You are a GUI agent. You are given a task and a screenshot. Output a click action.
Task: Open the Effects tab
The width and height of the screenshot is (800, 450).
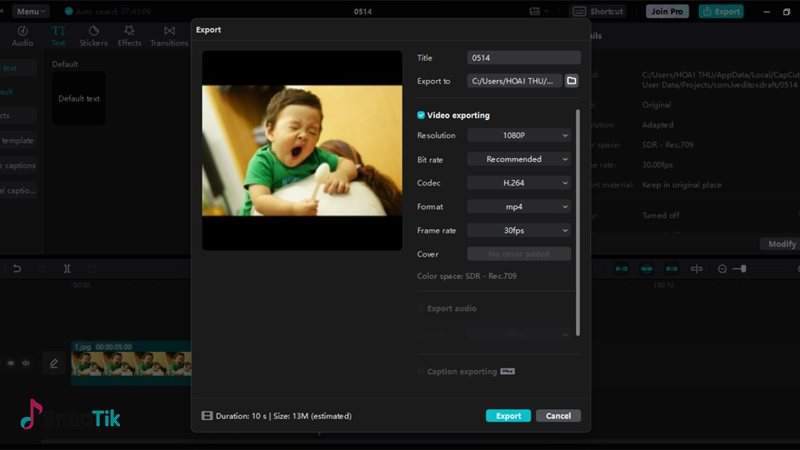click(x=129, y=36)
